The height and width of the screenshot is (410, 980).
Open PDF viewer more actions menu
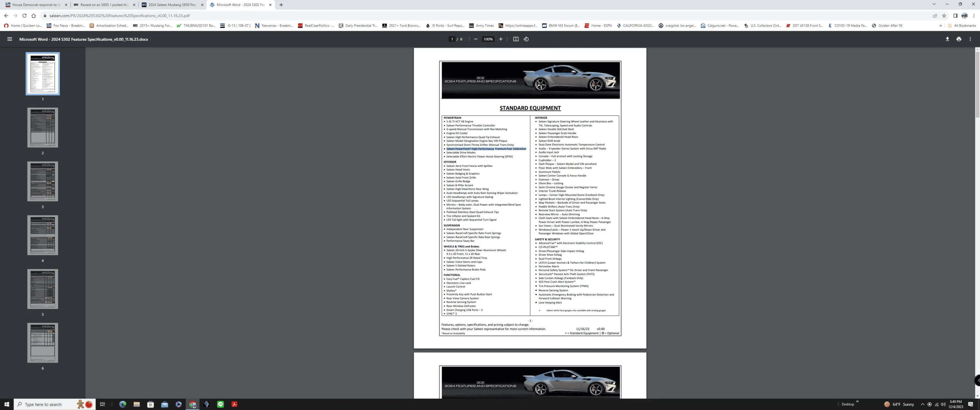[970, 39]
